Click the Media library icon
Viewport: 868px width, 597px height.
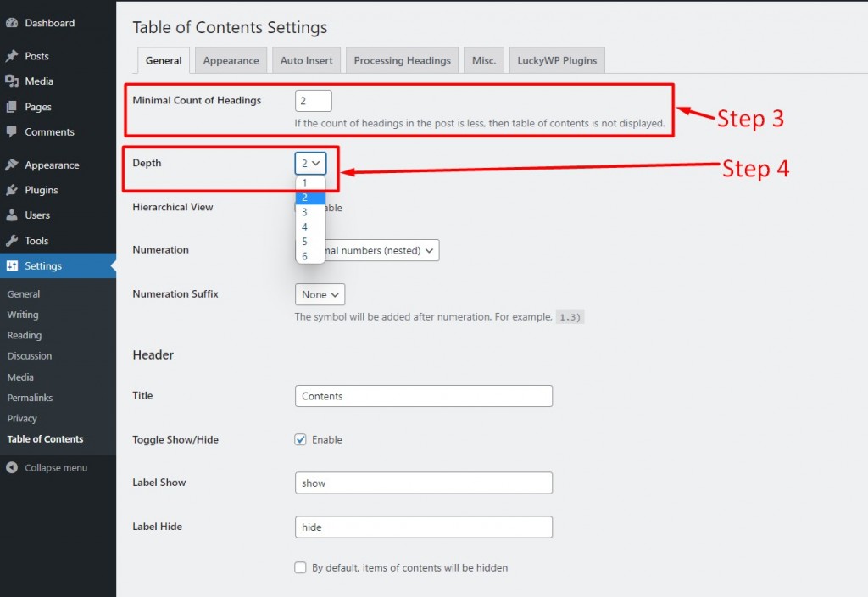[12, 81]
